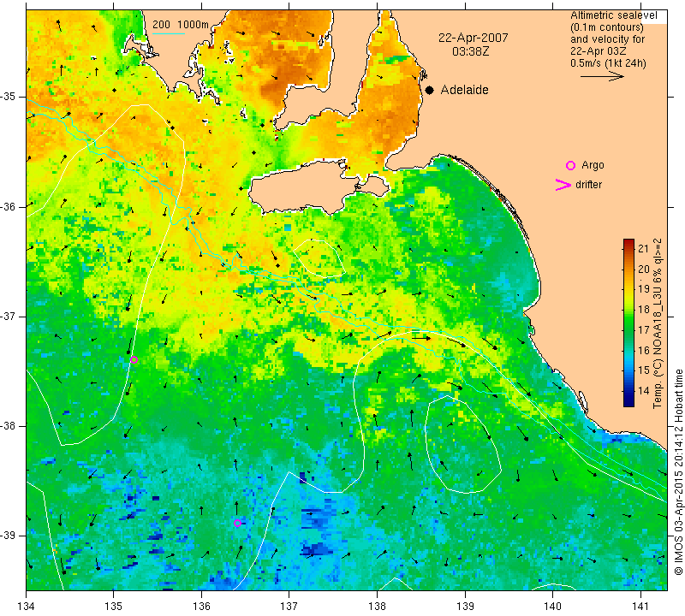Click the temperature colorbar's dark blue bottom end
Viewport: 685px width, 616px height.
point(628,403)
